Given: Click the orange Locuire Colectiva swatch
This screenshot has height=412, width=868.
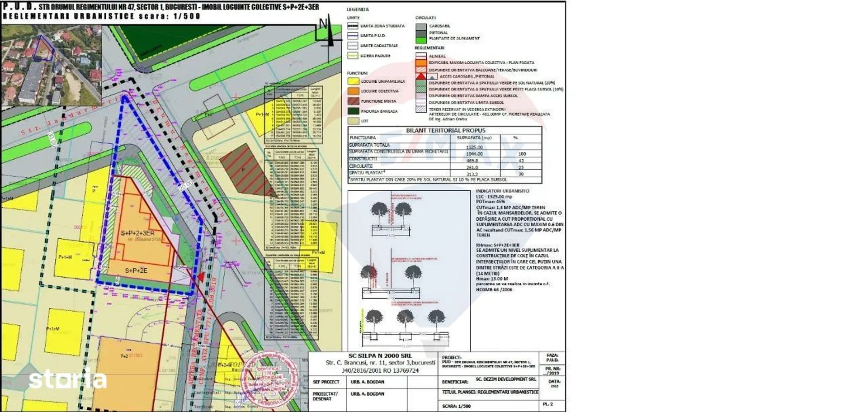Looking at the screenshot, I should click(353, 91).
